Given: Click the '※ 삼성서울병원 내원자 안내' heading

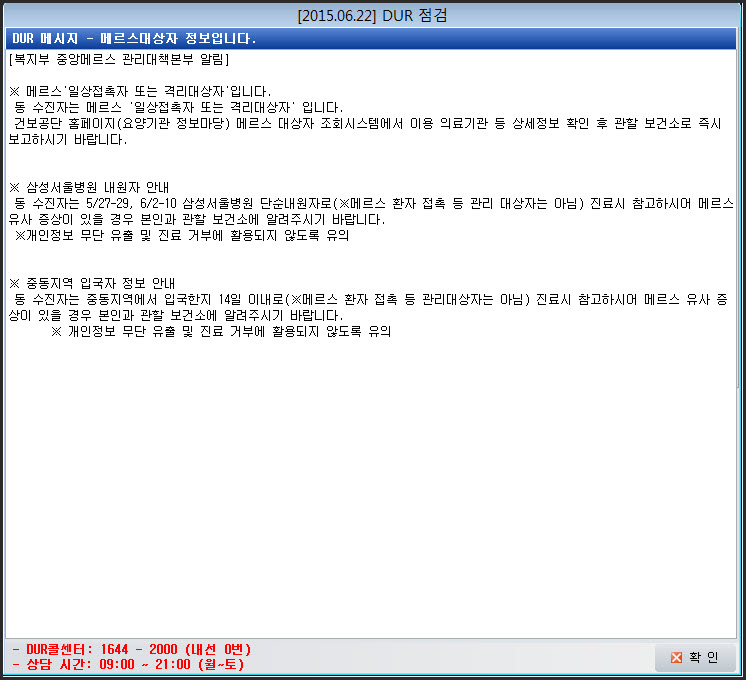Looking at the screenshot, I should click(90, 187).
